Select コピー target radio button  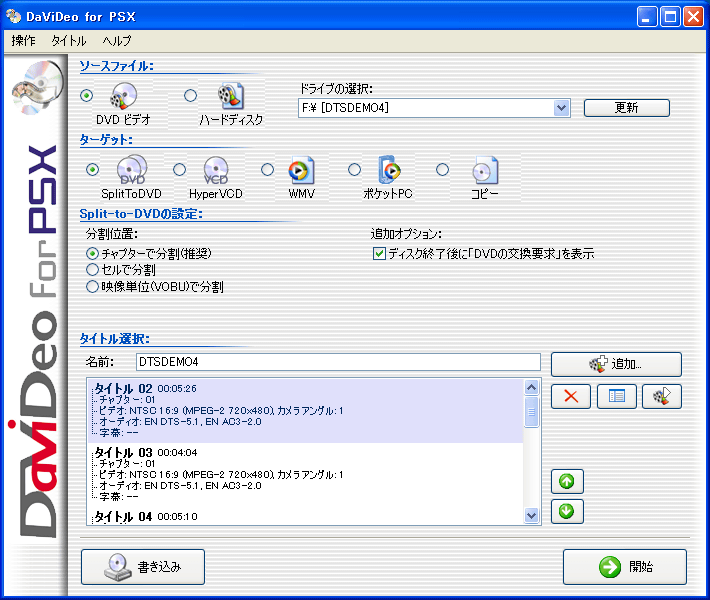pos(442,170)
